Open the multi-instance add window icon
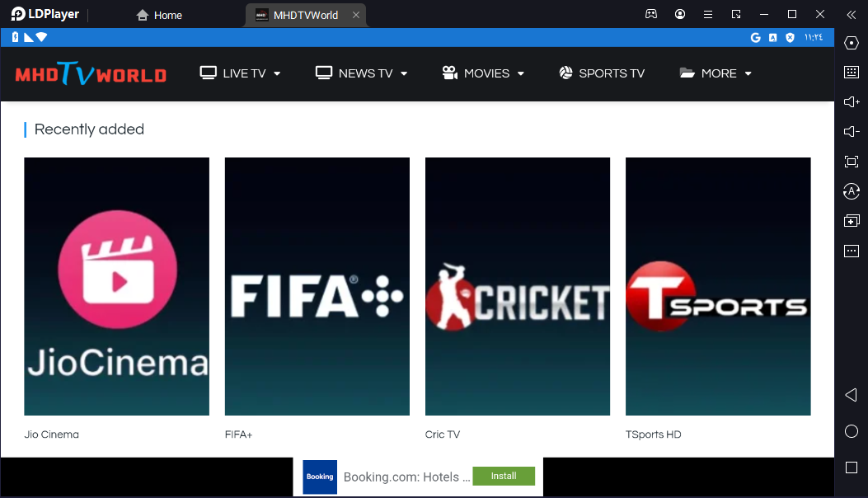Screen dimensions: 868x498 (852, 220)
